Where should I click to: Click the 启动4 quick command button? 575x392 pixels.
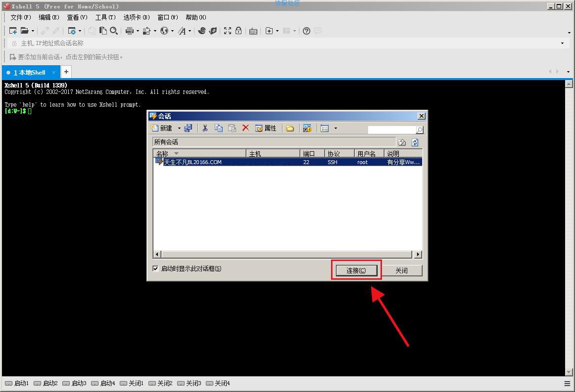[x=103, y=383]
